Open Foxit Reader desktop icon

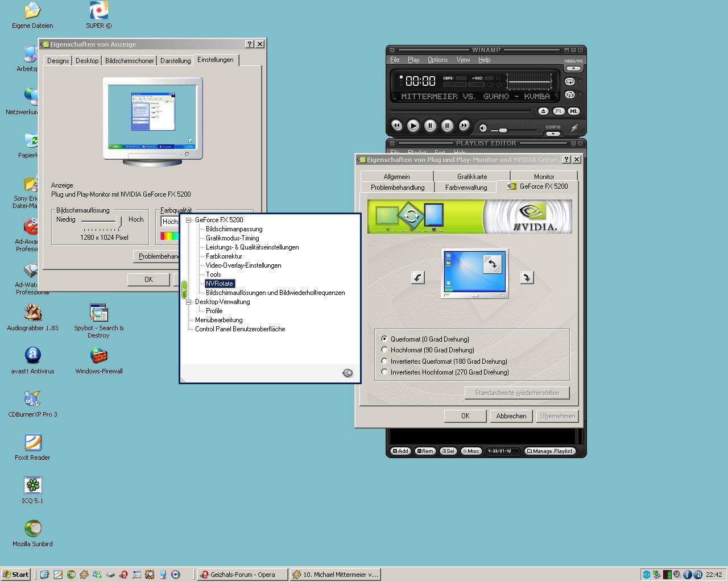[32, 447]
